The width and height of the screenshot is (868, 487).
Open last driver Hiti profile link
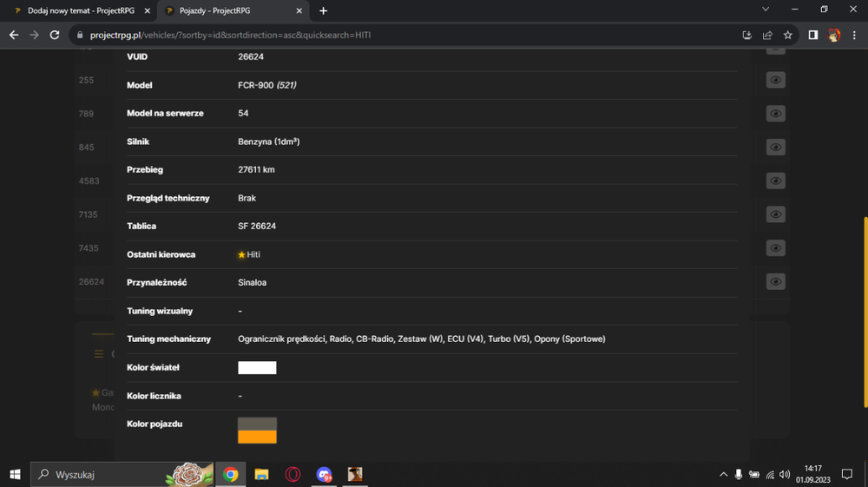point(253,254)
